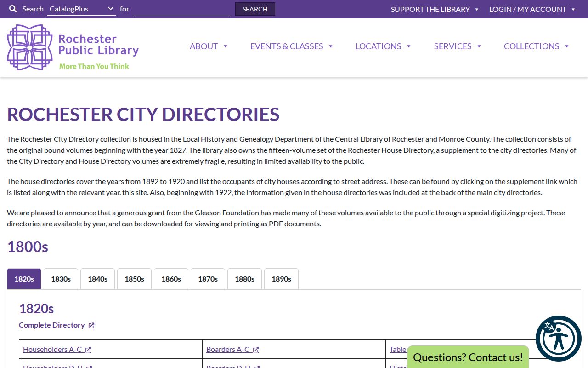Show the 1880s directories tab
This screenshot has width=588, height=368.
(x=244, y=279)
